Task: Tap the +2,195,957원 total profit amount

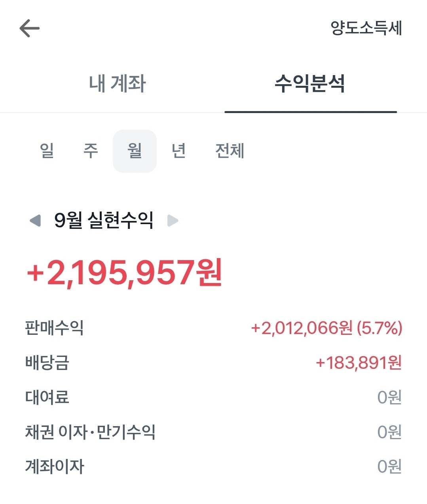Action: (124, 273)
